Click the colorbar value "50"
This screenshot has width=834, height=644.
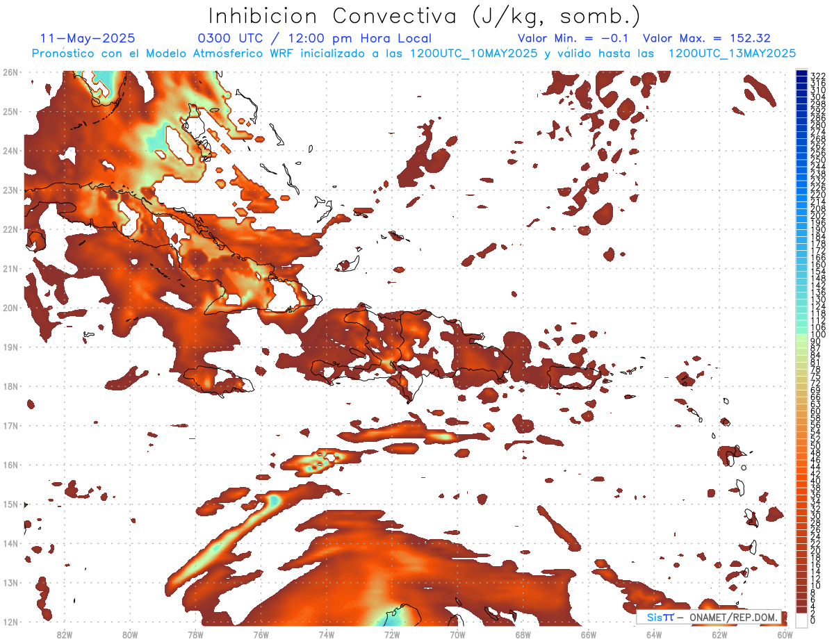click(x=815, y=446)
